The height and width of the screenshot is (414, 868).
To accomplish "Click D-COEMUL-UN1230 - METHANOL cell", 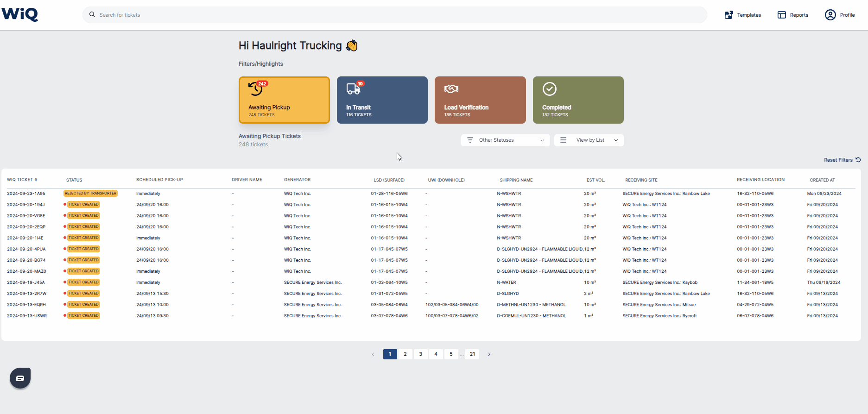I will click(532, 316).
